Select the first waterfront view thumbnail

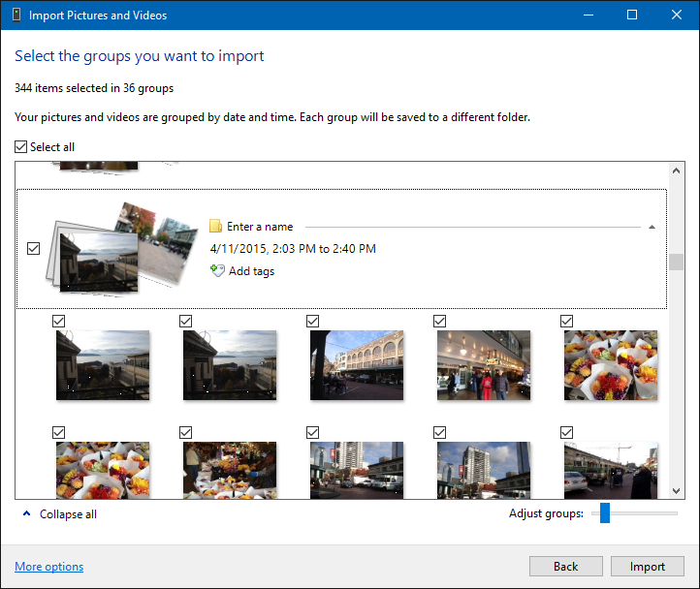coord(103,365)
